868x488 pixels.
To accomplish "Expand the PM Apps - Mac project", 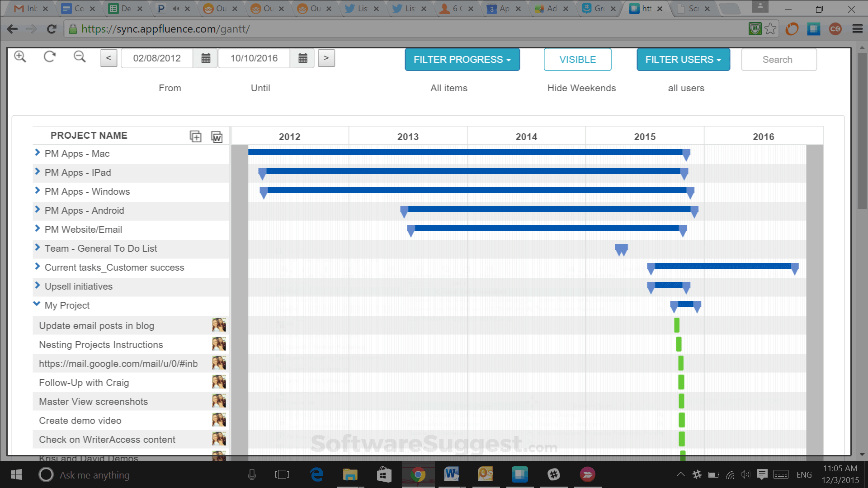I will pos(37,152).
